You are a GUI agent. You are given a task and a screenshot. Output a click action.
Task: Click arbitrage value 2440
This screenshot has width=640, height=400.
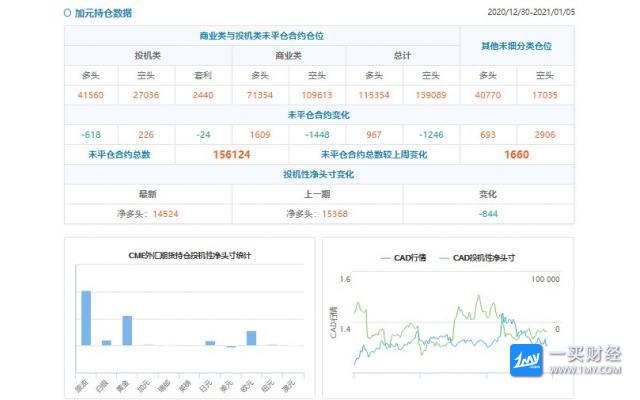[x=203, y=95]
